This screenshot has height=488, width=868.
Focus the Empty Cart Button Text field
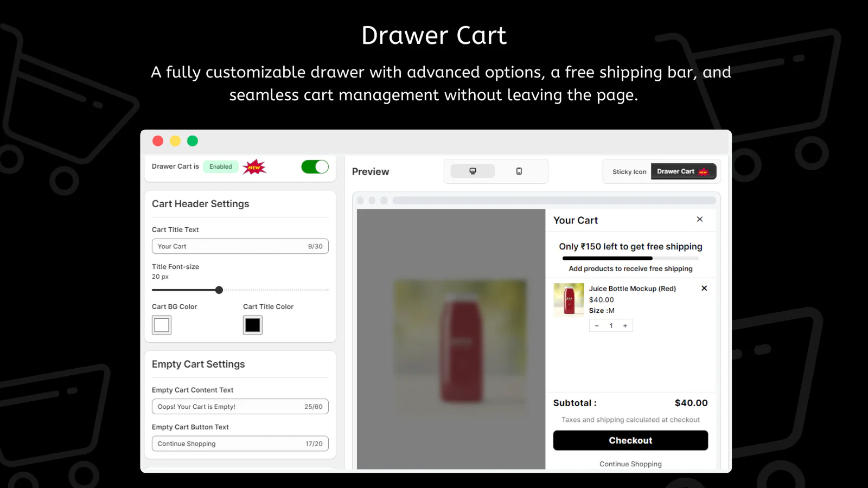tap(228, 444)
